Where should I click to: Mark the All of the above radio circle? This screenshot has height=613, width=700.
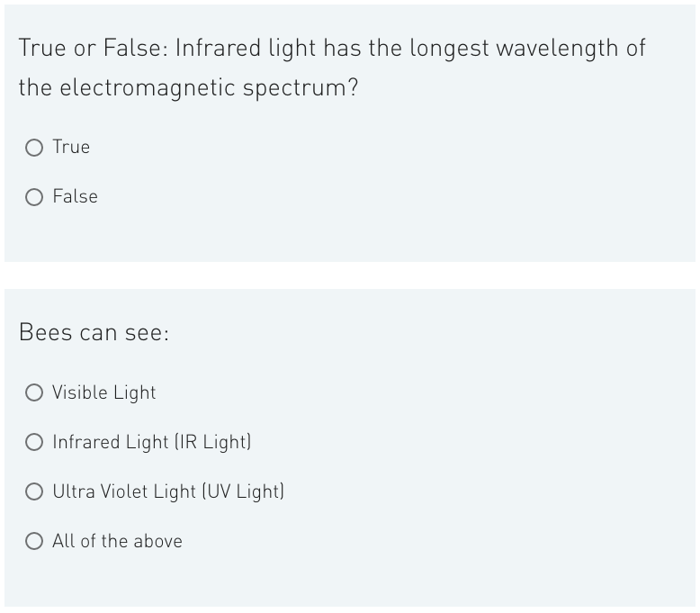click(x=34, y=541)
